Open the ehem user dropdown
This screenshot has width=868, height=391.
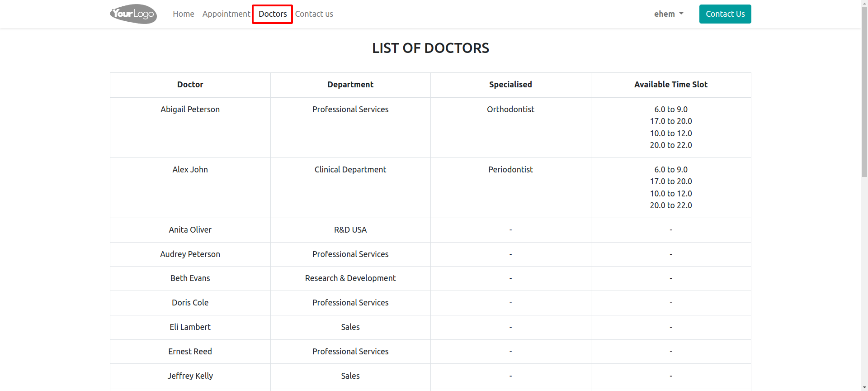[x=669, y=14]
